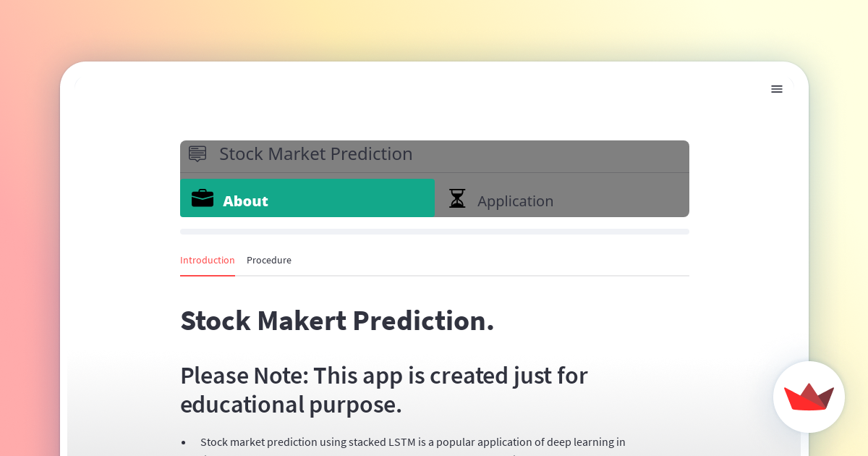Image resolution: width=868 pixels, height=456 pixels.
Task: Click the hourglass icon on the Application tab
Action: (x=457, y=198)
